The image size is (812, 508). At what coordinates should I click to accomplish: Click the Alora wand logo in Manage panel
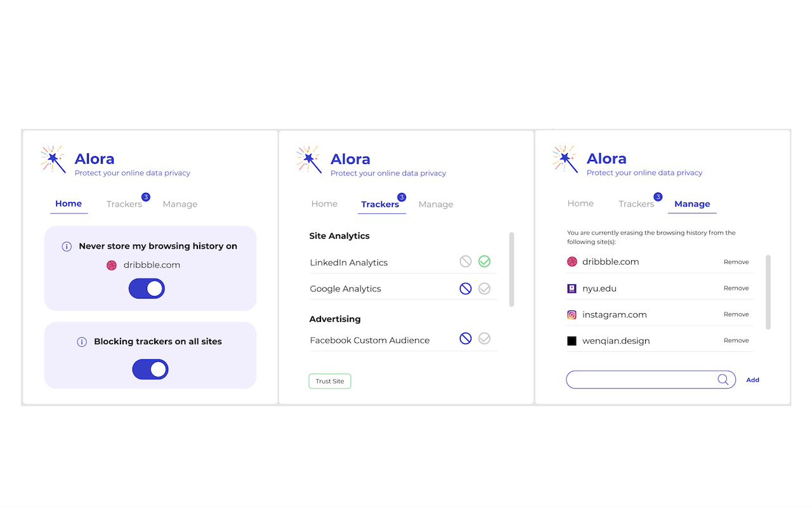[x=565, y=159]
